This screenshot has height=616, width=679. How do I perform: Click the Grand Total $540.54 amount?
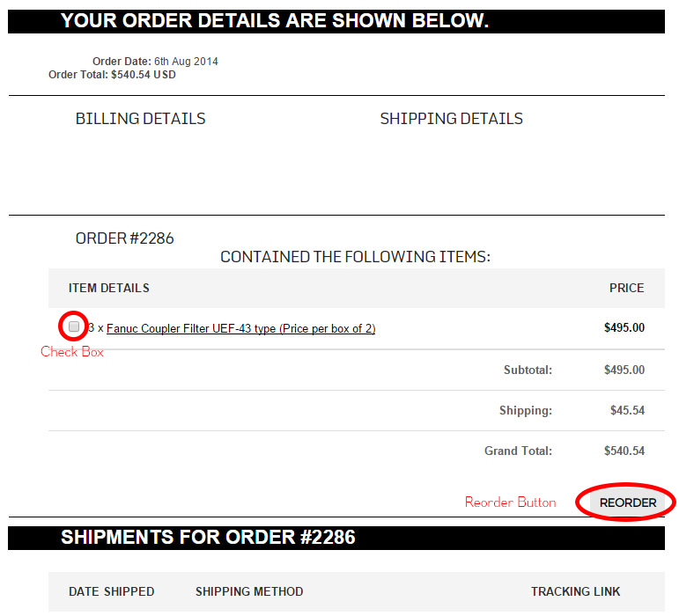(x=624, y=451)
